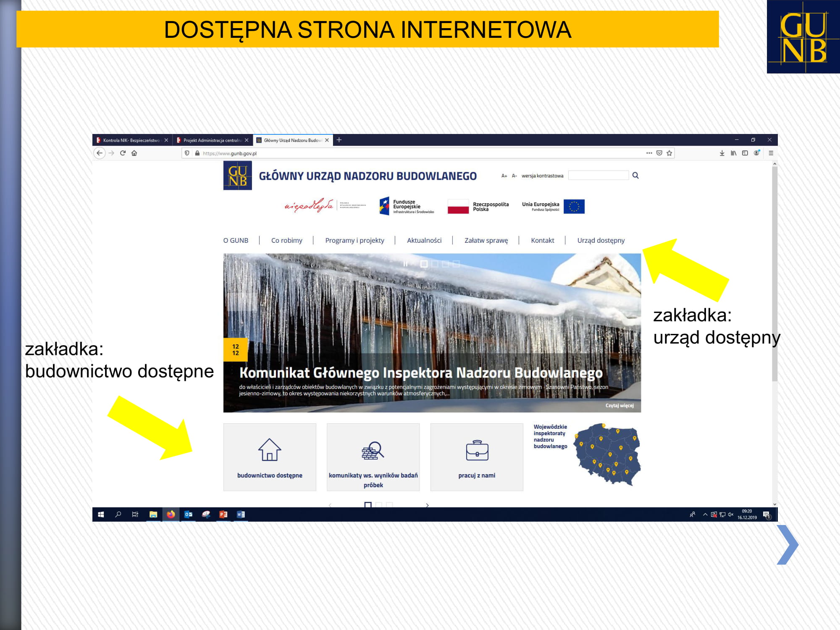Open the Firefox hamburger menu

click(771, 153)
